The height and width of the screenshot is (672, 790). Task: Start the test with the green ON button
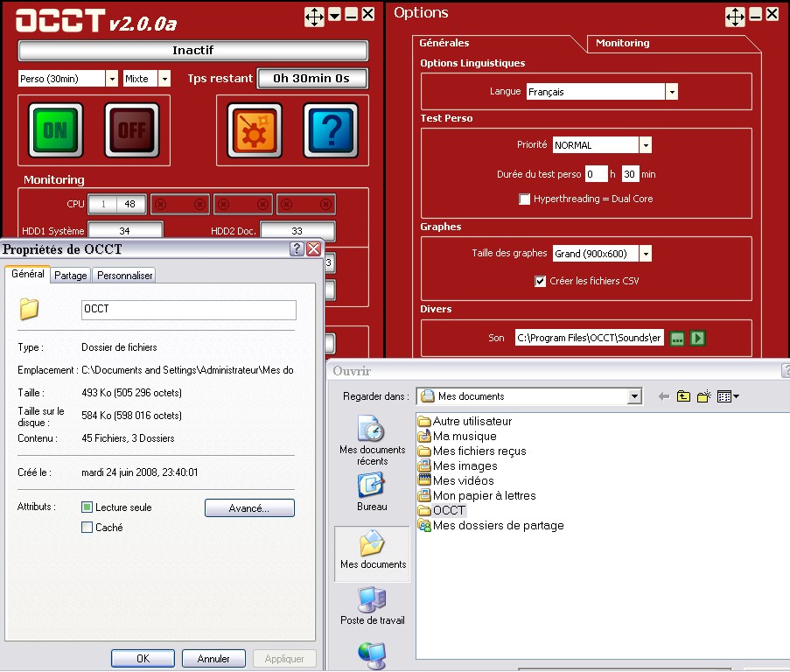55,130
